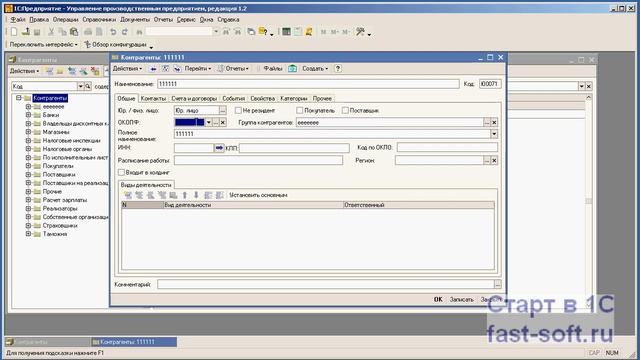Click the Print icon in main toolbar
This screenshot has width=640, height=360.
88,31
